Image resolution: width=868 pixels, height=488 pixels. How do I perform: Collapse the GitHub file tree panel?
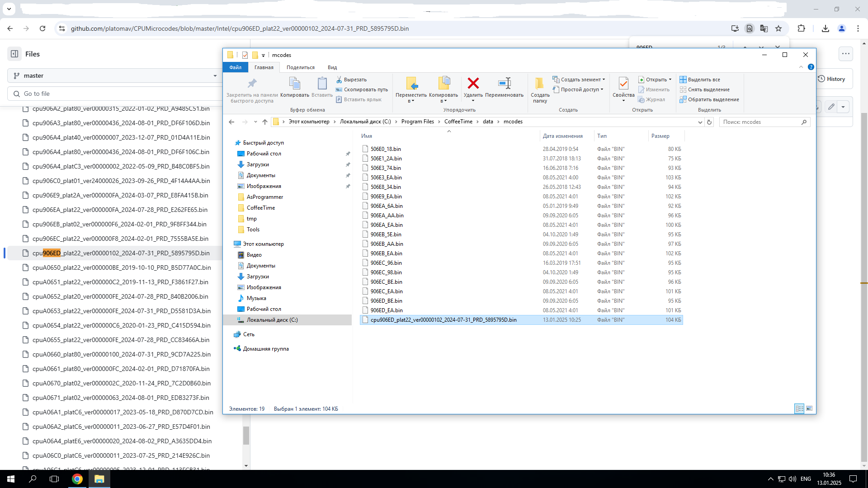pos(14,54)
